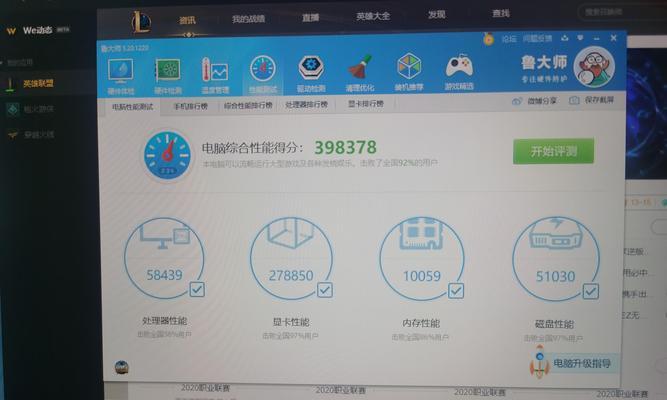Click the 保存截屏 link text
Viewport: 667px width, 400px height.
[599, 100]
